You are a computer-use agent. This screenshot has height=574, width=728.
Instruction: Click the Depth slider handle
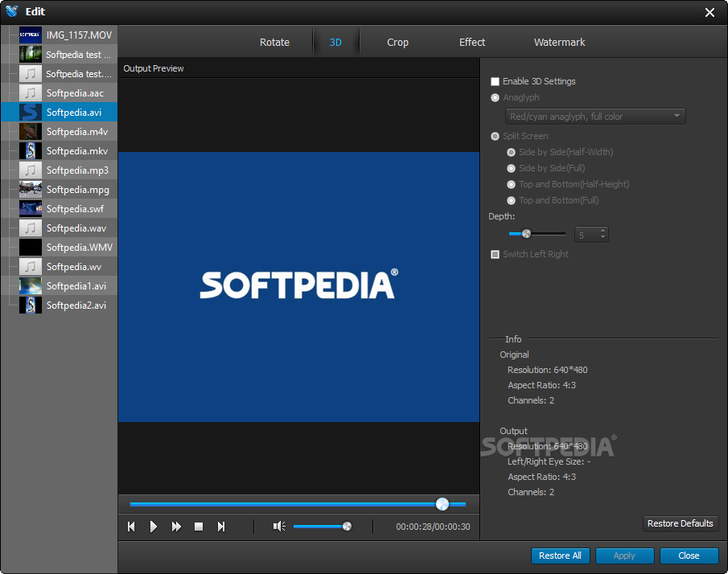pyautogui.click(x=526, y=234)
